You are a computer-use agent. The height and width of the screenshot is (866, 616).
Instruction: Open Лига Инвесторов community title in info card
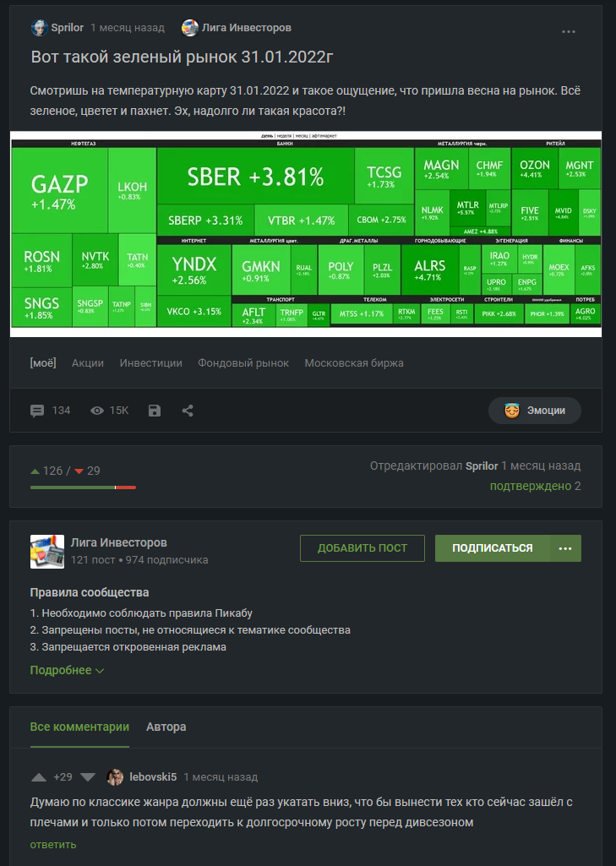119,542
